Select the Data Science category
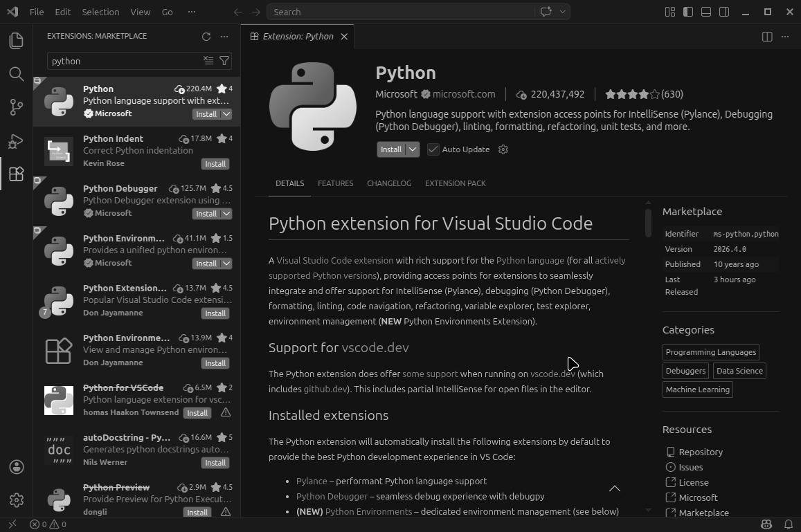This screenshot has height=532, width=801. click(739, 371)
